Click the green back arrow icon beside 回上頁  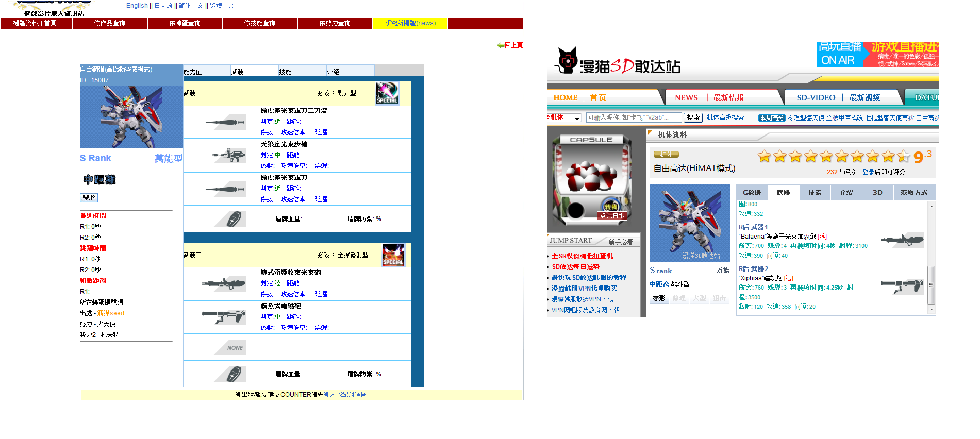click(500, 45)
